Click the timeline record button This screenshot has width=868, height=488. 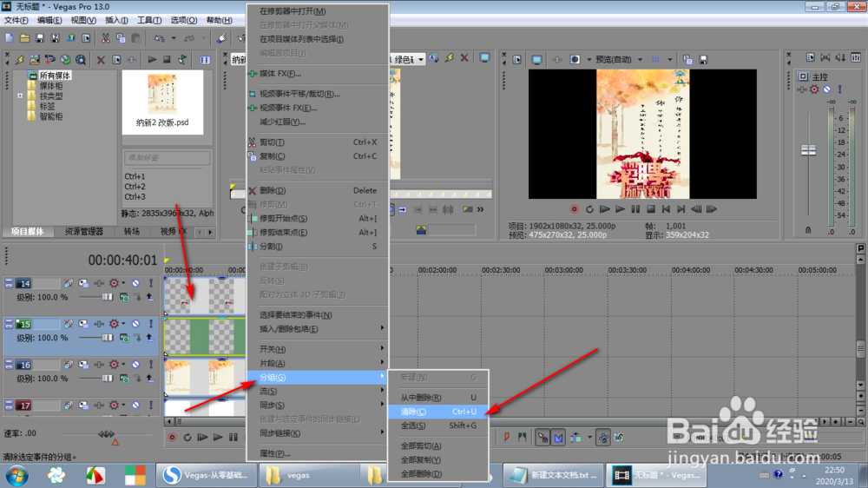[x=172, y=438]
